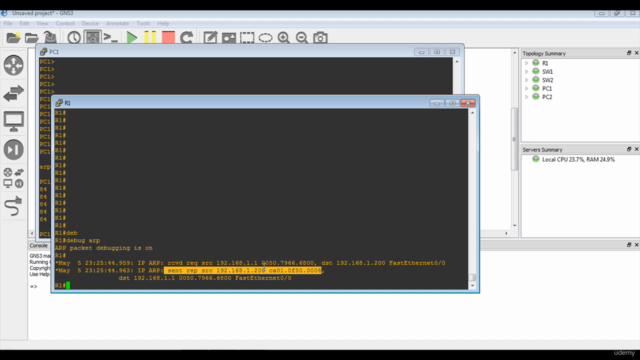Open the Edit menu

click(x=24, y=23)
